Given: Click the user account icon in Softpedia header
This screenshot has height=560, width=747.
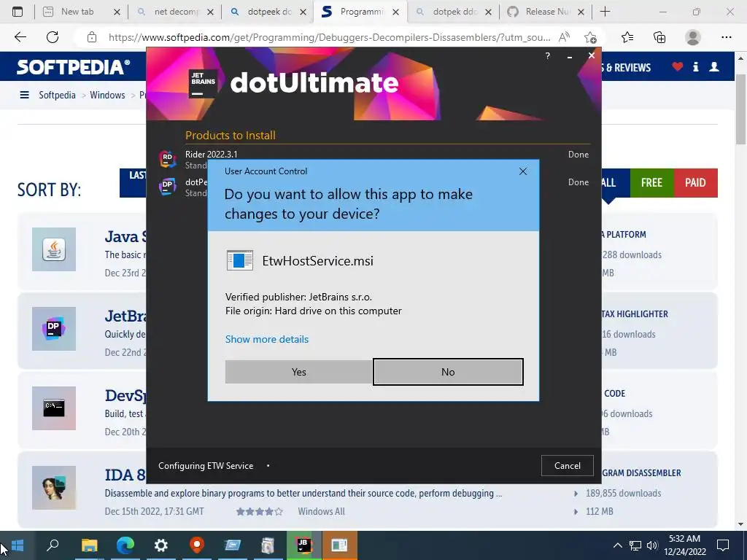Looking at the screenshot, I should [x=713, y=66].
